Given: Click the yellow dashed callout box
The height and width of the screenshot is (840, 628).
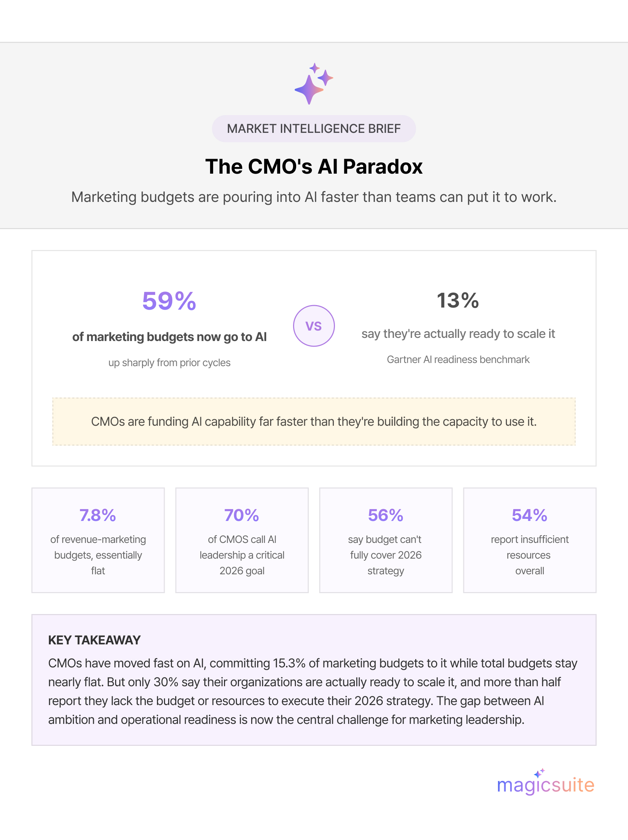Looking at the screenshot, I should click(x=314, y=422).
